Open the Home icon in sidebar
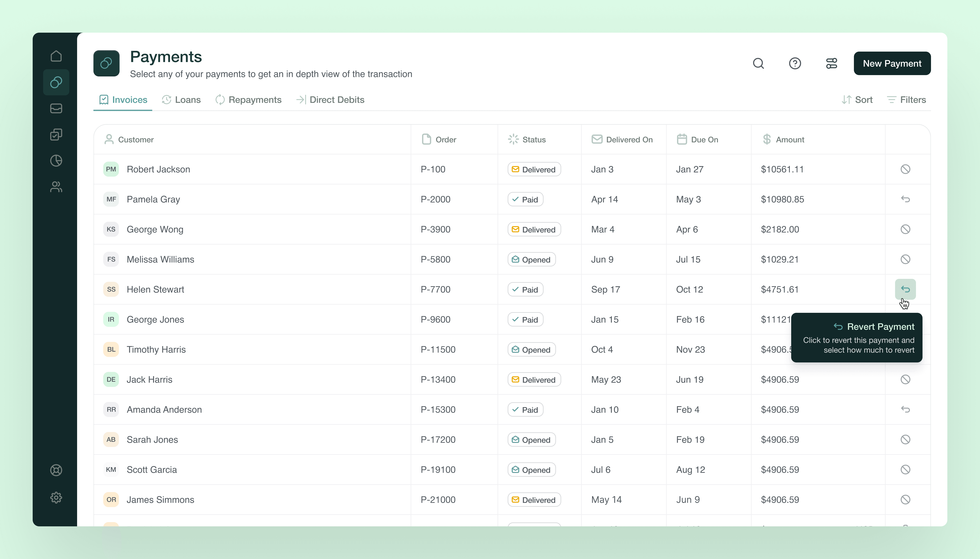980x559 pixels. (x=56, y=56)
